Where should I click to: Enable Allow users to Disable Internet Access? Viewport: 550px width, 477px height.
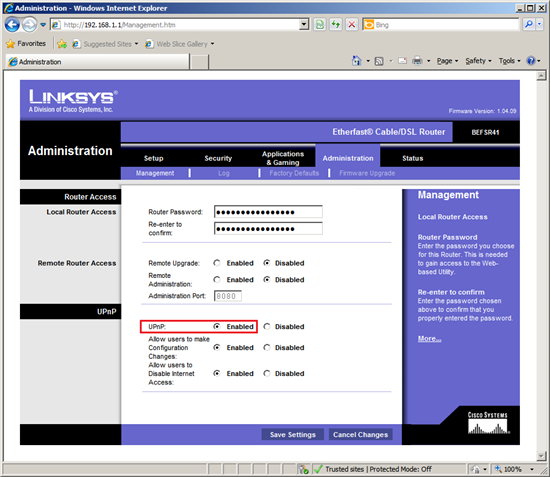click(x=217, y=374)
